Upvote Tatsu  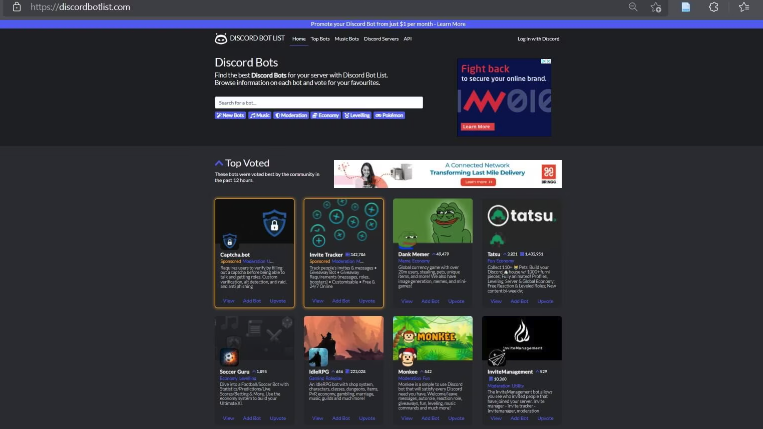coord(545,301)
